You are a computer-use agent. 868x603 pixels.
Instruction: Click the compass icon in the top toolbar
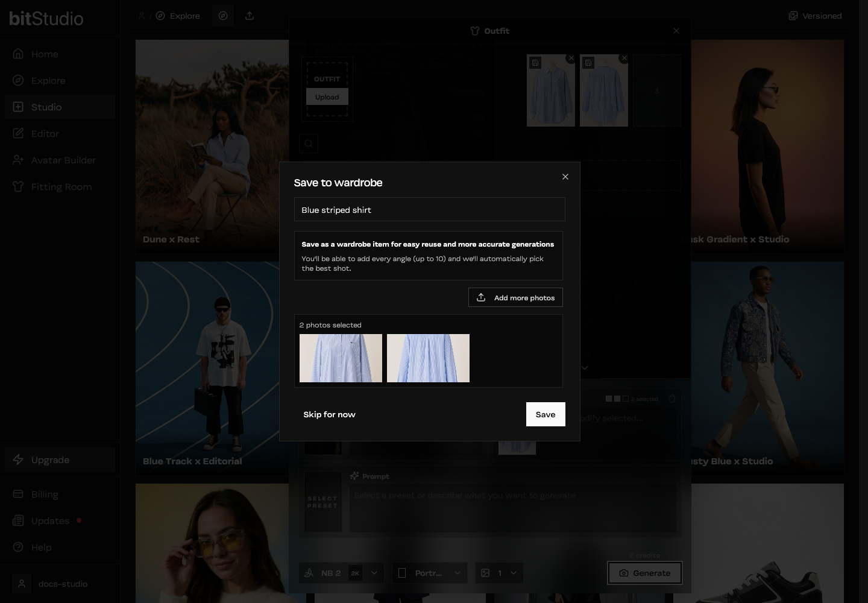(223, 16)
